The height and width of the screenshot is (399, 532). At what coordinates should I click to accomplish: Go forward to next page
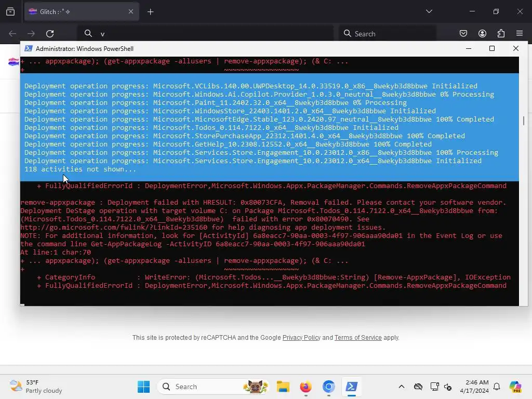coord(31,34)
